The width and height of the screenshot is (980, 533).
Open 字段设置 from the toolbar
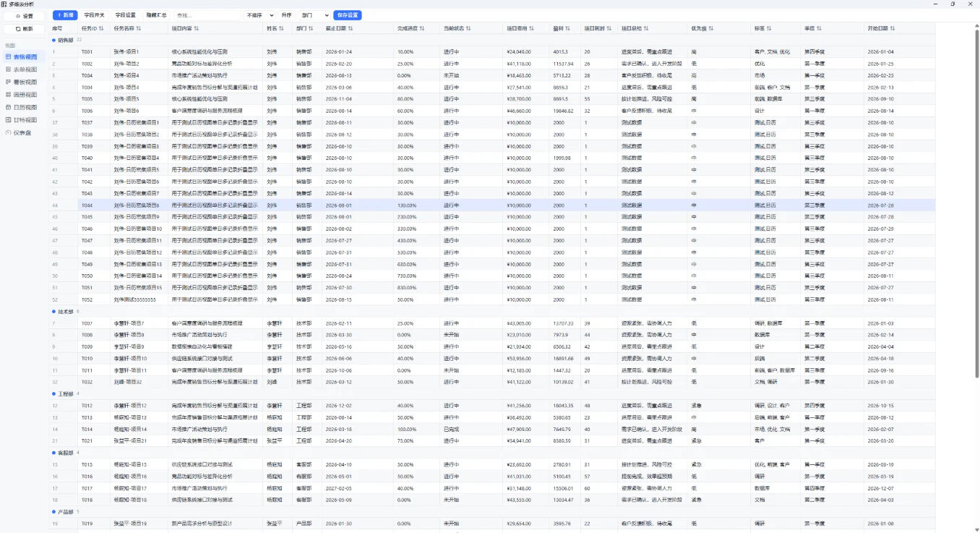coord(125,14)
